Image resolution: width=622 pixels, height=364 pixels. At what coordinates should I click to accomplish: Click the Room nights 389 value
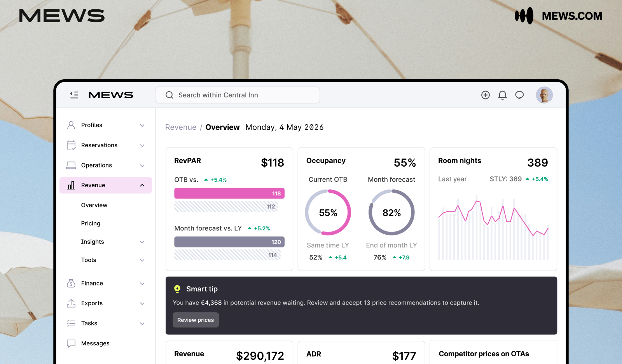[x=538, y=163]
